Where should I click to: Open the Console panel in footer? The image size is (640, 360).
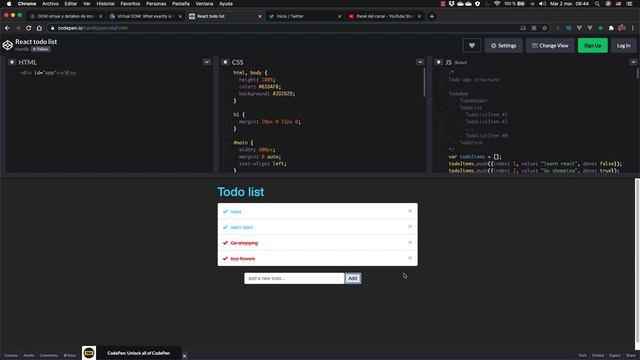tap(11, 356)
